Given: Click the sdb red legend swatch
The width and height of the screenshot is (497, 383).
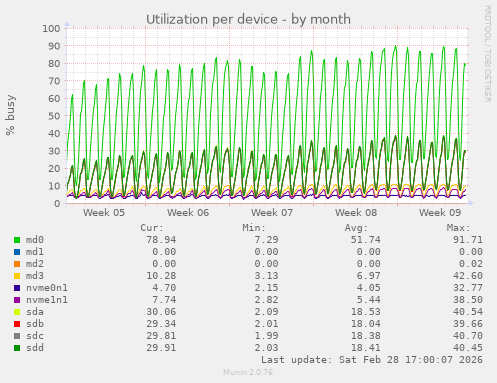Looking at the screenshot, I should coord(17,324).
